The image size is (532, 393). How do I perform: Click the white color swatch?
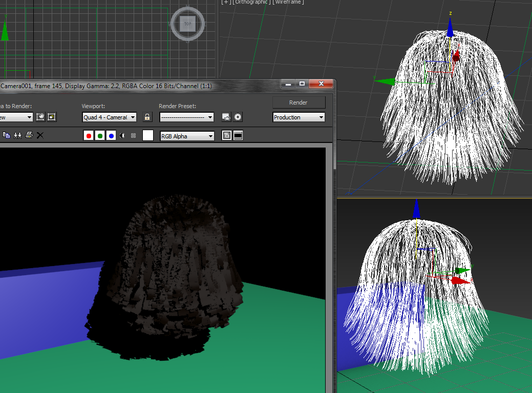[148, 136]
